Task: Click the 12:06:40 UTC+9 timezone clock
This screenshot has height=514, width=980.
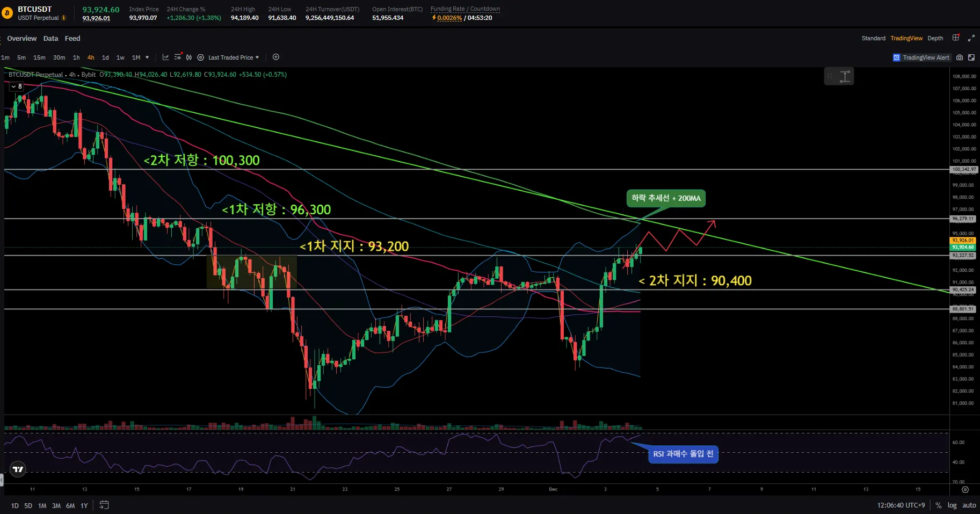Action: [x=901, y=505]
